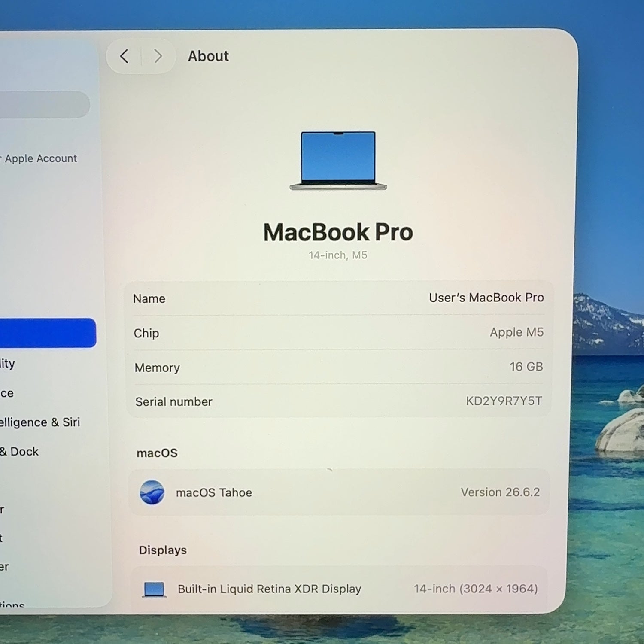Image resolution: width=644 pixels, height=644 pixels.
Task: Click the serial number KD2Y9R7Y5T
Action: [x=504, y=401]
